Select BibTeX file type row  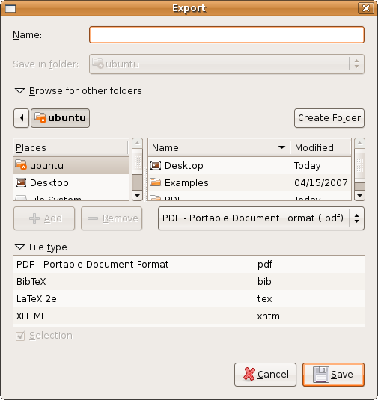click(189, 282)
